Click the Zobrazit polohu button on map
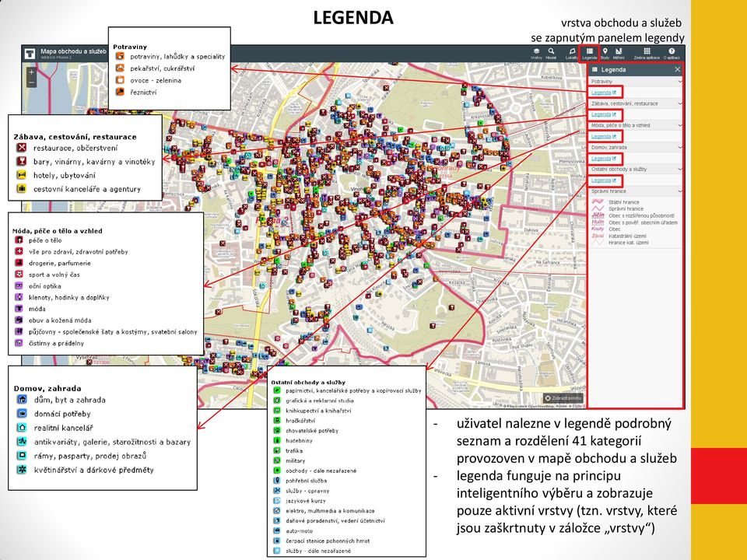The image size is (747, 560). [x=563, y=398]
